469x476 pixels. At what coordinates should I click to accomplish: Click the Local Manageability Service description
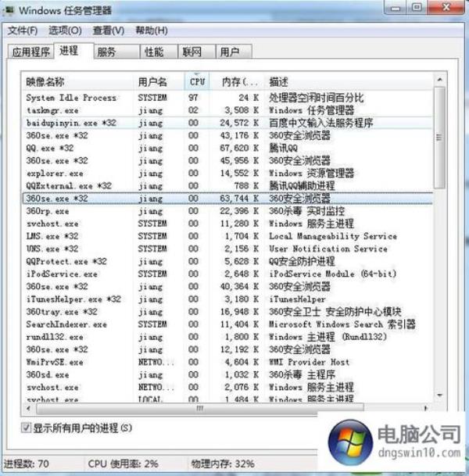point(333,236)
